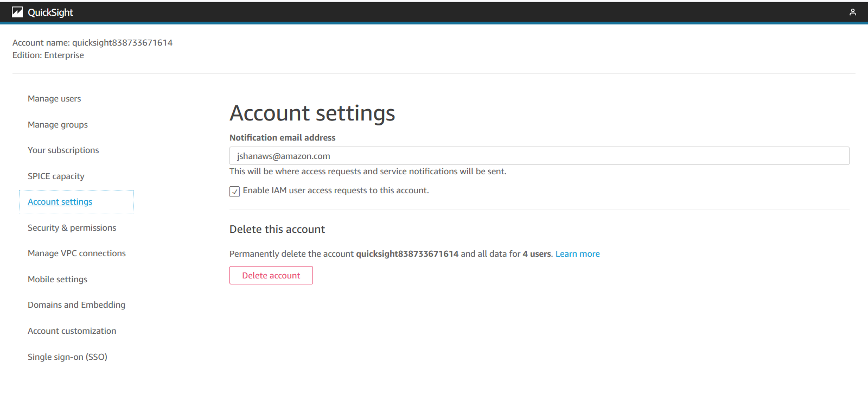
Task: Select the account name quicksight838733671614 text
Action: tap(123, 43)
